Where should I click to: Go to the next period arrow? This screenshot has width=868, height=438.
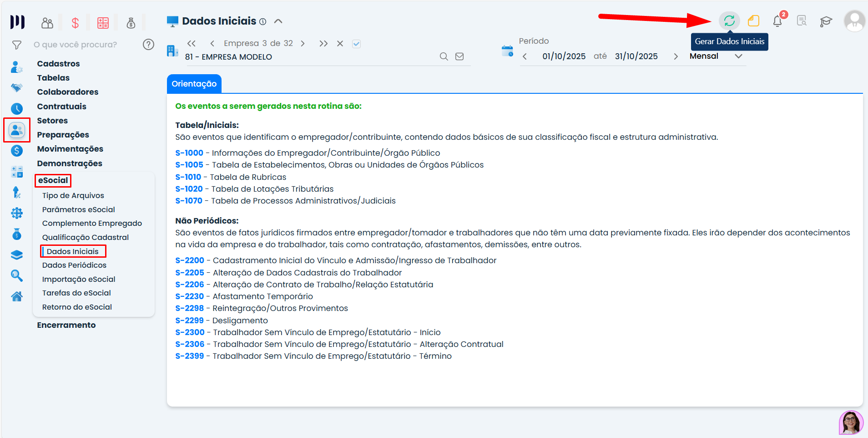coord(676,56)
